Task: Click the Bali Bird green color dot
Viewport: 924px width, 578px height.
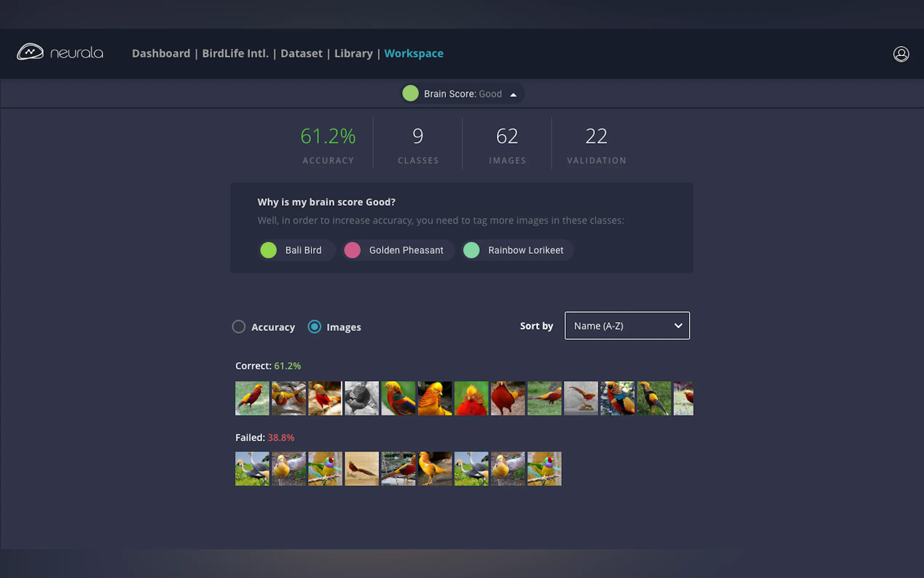Action: click(268, 250)
